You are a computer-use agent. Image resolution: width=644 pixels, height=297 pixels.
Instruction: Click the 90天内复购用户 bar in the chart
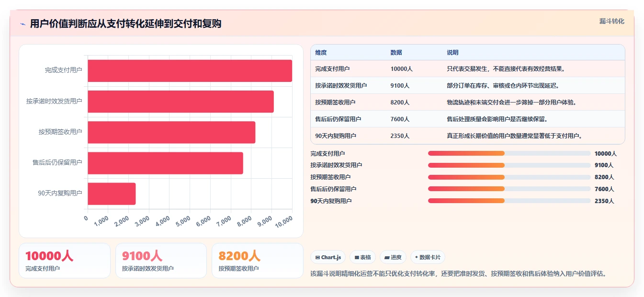pyautogui.click(x=112, y=194)
